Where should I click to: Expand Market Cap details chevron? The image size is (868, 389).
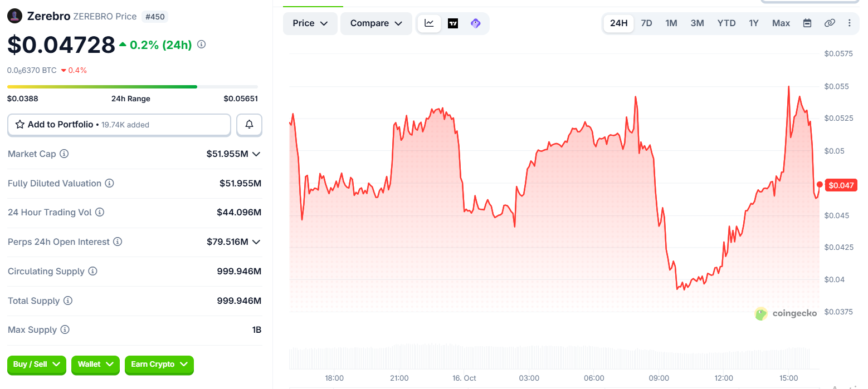(256, 154)
